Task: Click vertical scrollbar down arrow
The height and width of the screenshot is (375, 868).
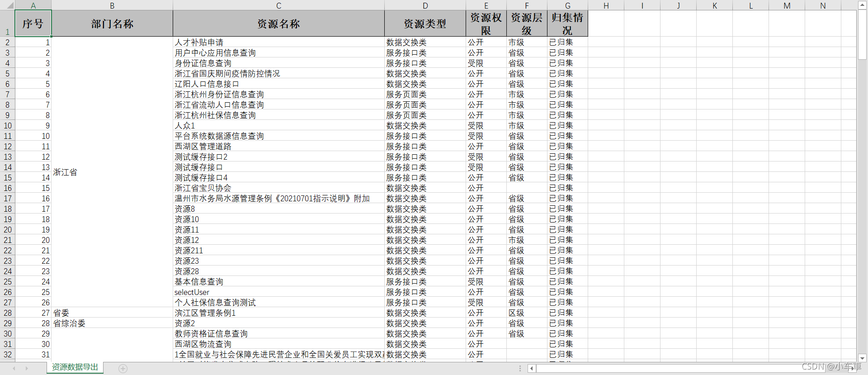Action: point(862,357)
